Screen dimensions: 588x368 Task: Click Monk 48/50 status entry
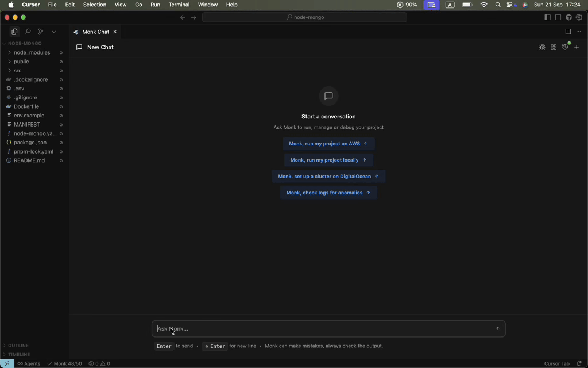(x=64, y=363)
